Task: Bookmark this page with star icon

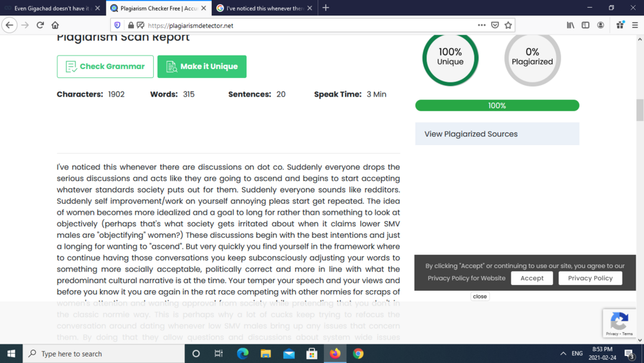Action: coord(508,25)
